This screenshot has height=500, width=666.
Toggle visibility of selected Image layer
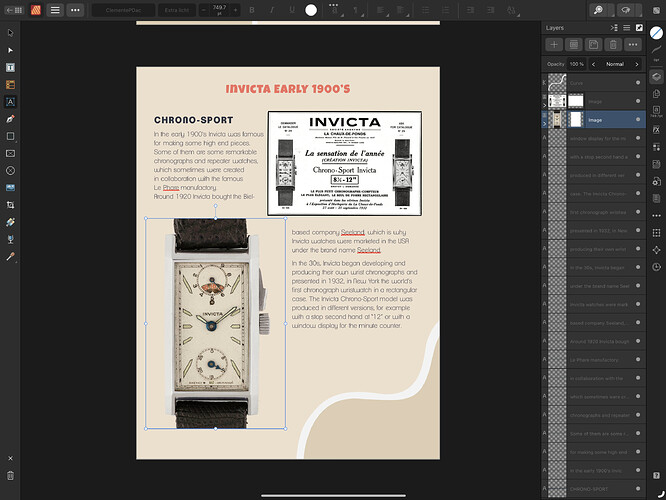point(638,120)
